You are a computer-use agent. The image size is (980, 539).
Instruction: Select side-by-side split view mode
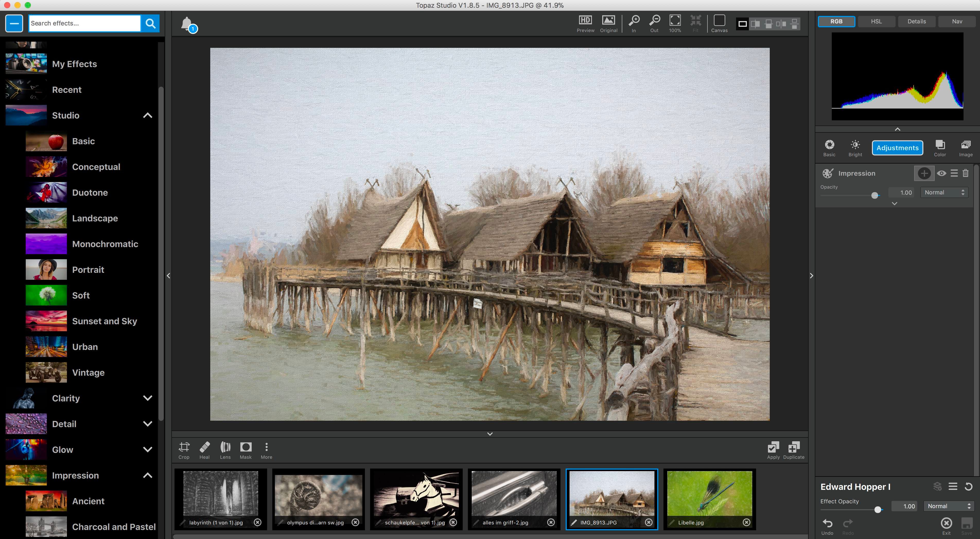click(x=755, y=24)
